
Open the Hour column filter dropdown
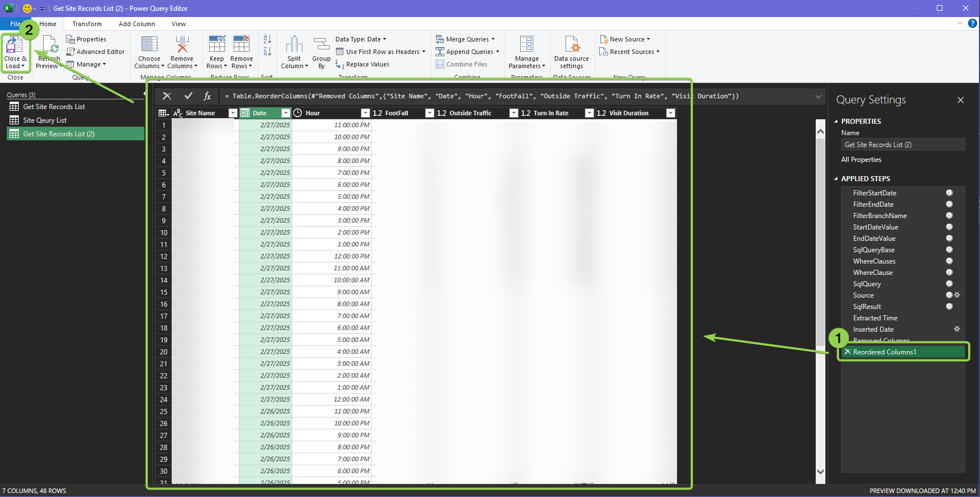(x=366, y=113)
